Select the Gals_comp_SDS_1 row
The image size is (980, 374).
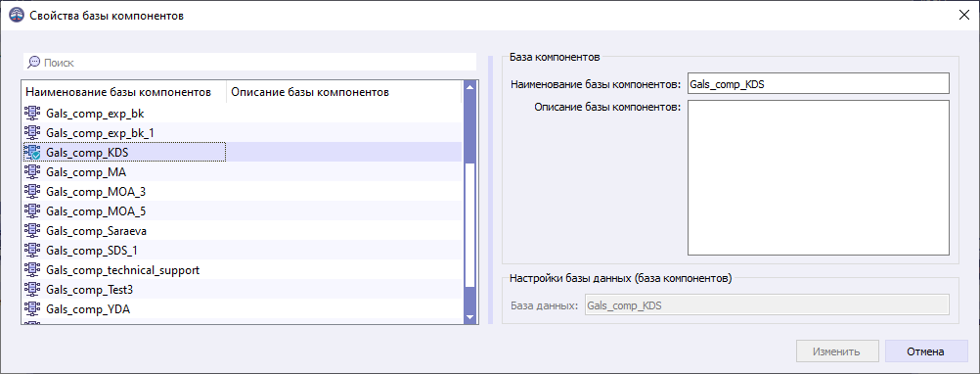click(x=242, y=251)
